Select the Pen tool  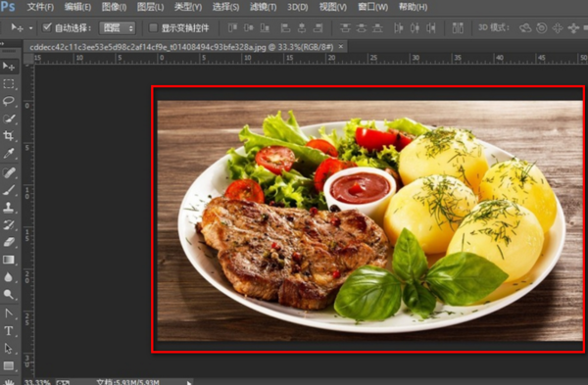[8, 313]
